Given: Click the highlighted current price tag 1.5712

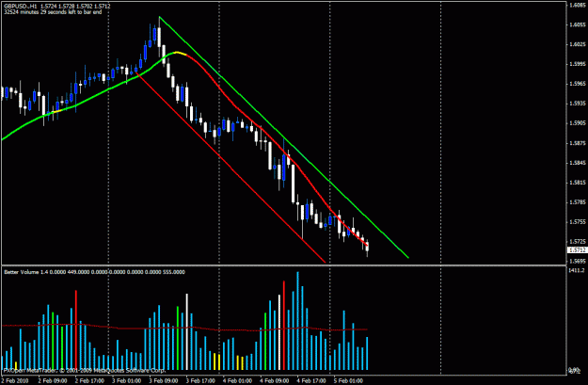Looking at the screenshot, I should click(577, 249).
